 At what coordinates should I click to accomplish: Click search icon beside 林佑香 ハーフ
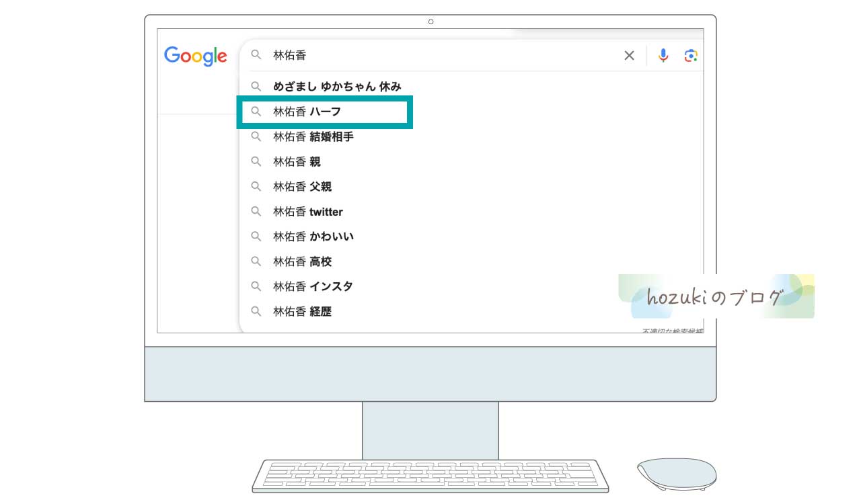[256, 112]
